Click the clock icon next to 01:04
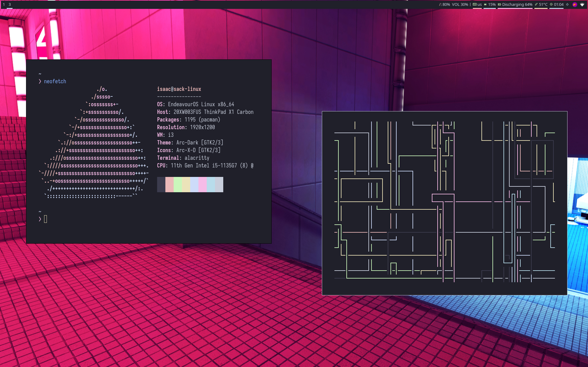 click(551, 5)
